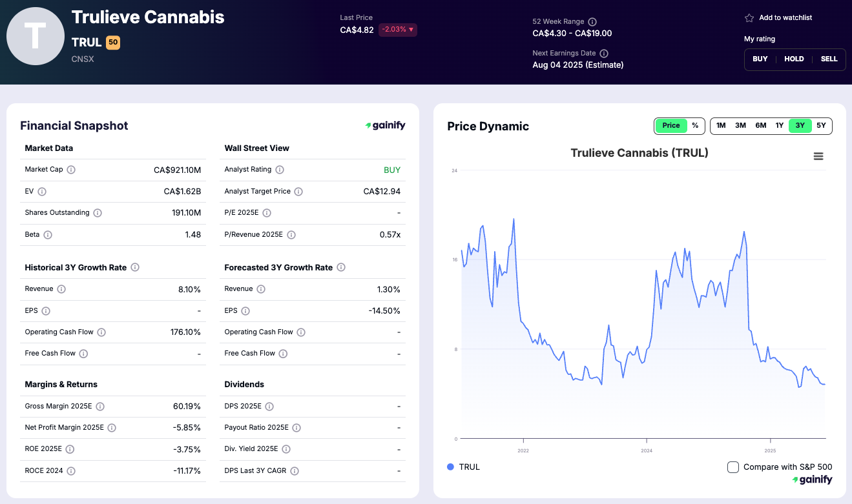The height and width of the screenshot is (504, 852).
Task: Click info icon next to historical EPS
Action: tap(46, 311)
